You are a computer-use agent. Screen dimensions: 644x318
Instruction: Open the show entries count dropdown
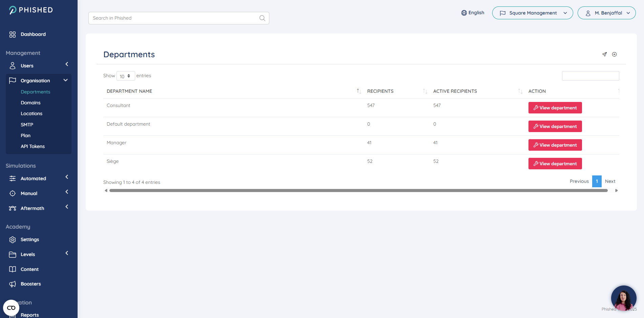(126, 76)
